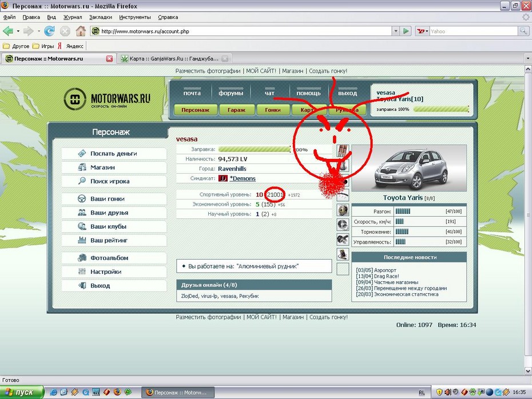Click the steering wheel icon of Ваши гонки
532x399 pixels.
click(82, 199)
